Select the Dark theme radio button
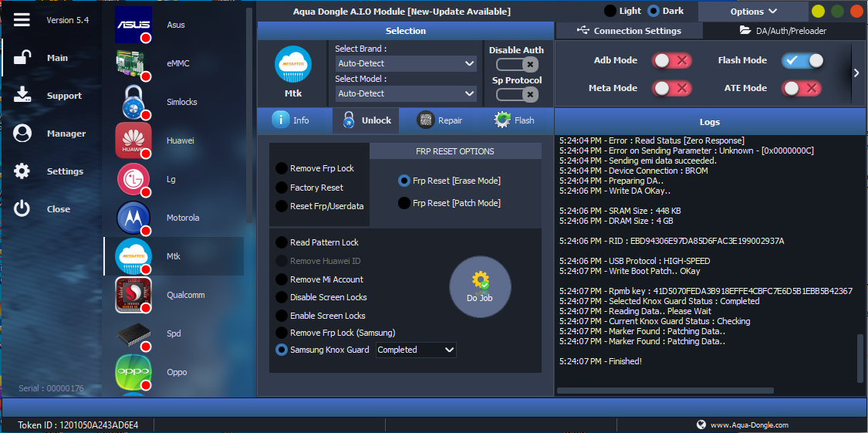 click(654, 11)
